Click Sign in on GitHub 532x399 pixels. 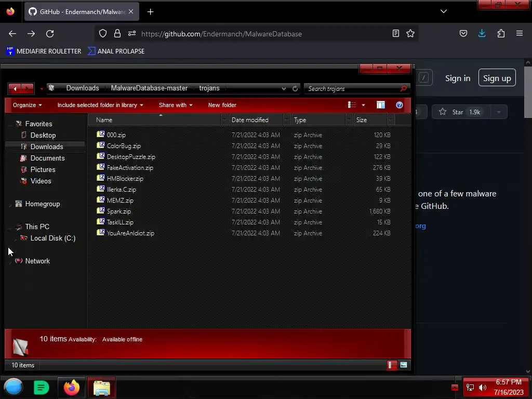pos(458,78)
